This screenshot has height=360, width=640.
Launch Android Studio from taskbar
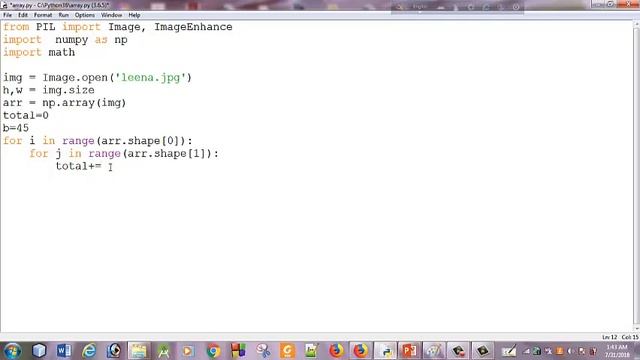click(x=163, y=351)
